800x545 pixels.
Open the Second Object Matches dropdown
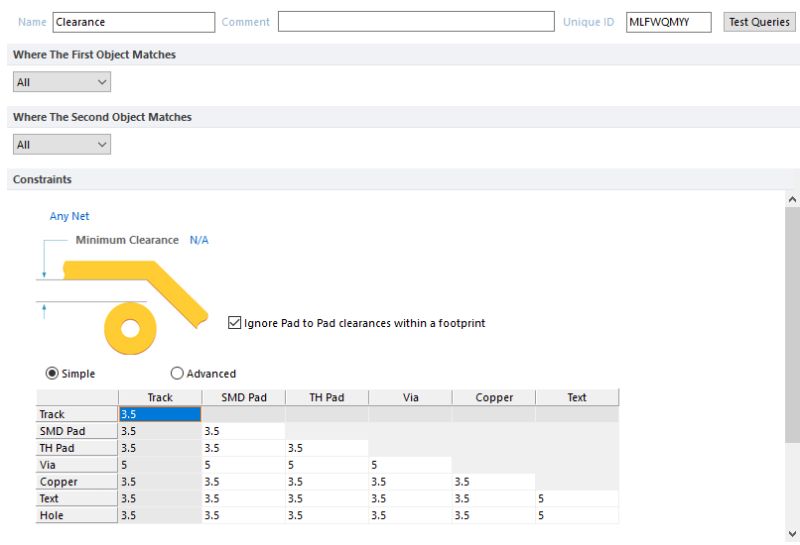62,144
